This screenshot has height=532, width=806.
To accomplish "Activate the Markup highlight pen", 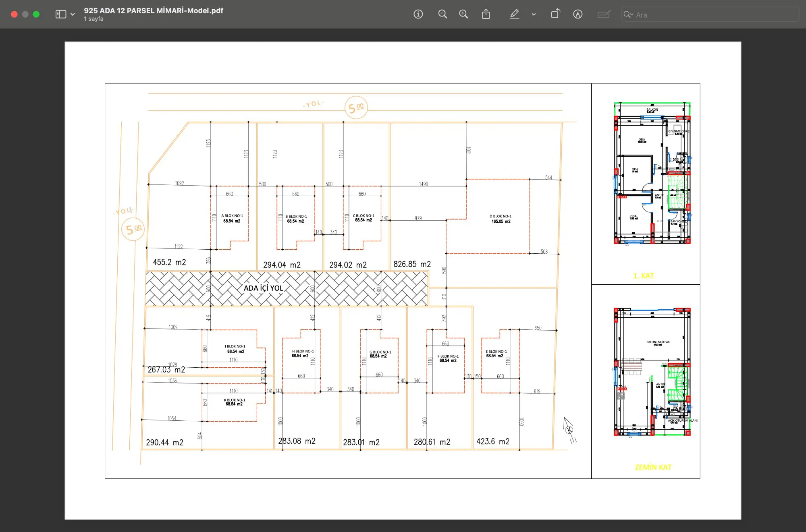I will click(x=514, y=14).
